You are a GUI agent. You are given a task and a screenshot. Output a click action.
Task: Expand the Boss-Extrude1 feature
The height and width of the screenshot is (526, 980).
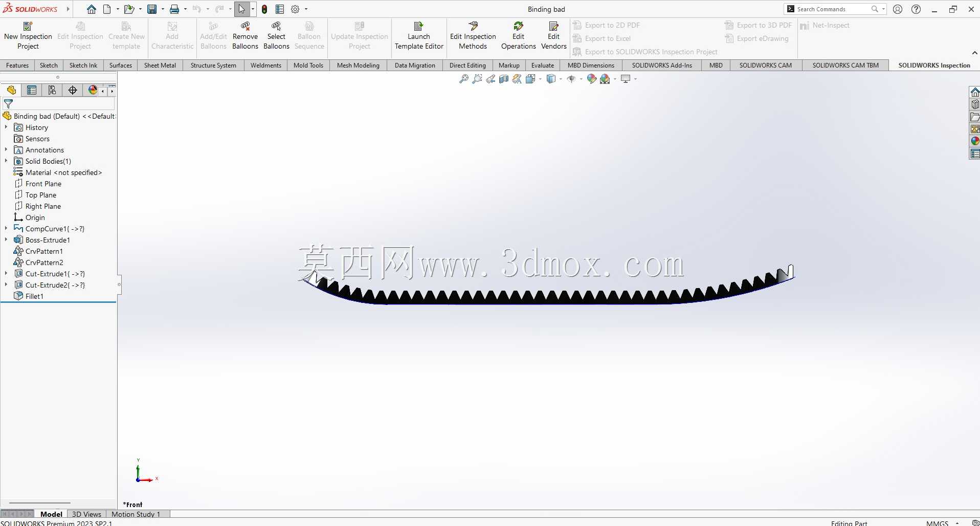[6, 240]
